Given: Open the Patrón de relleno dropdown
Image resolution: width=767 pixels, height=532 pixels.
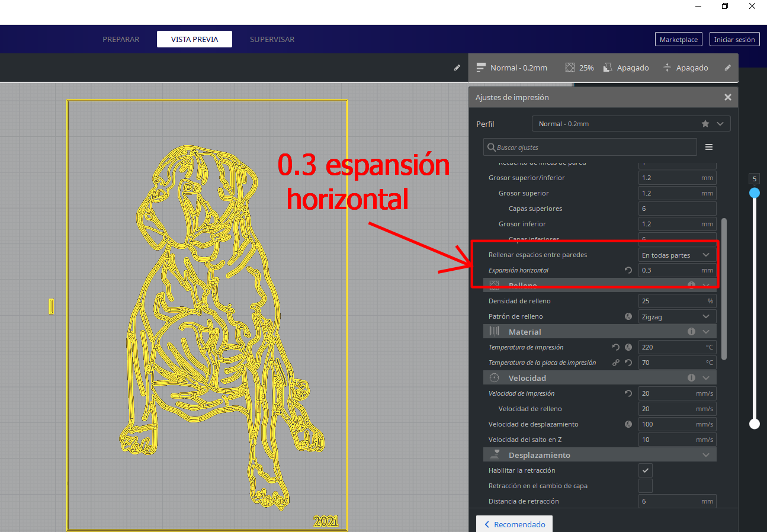Looking at the screenshot, I should [x=677, y=316].
